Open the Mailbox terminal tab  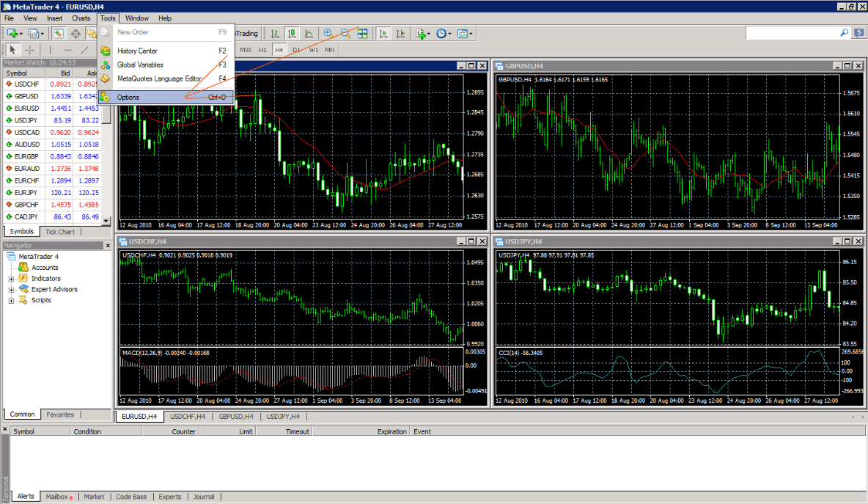click(x=59, y=497)
